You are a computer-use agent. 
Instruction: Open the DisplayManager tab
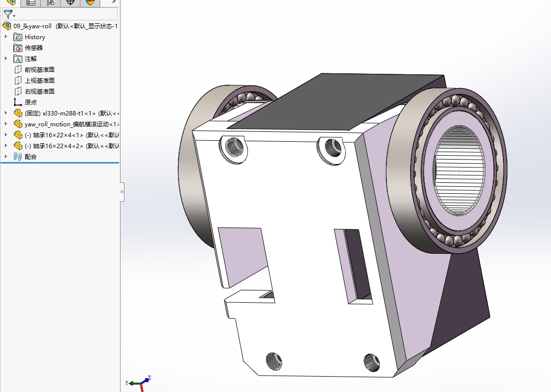90,3
